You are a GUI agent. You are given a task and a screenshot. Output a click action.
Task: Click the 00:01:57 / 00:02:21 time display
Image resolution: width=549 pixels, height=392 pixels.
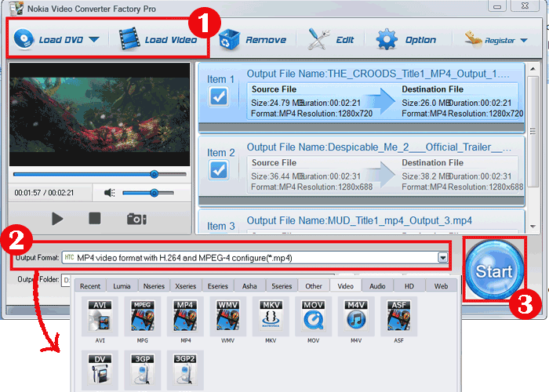click(44, 193)
